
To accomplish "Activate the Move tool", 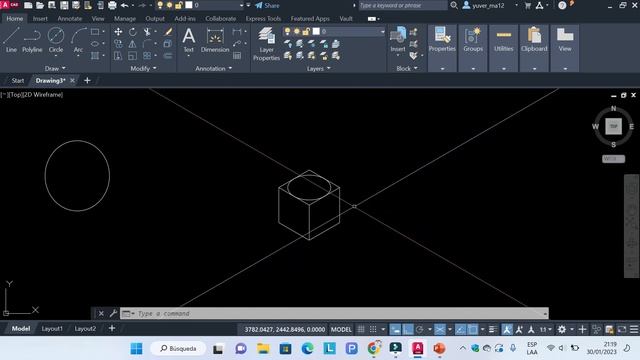I will click(118, 32).
